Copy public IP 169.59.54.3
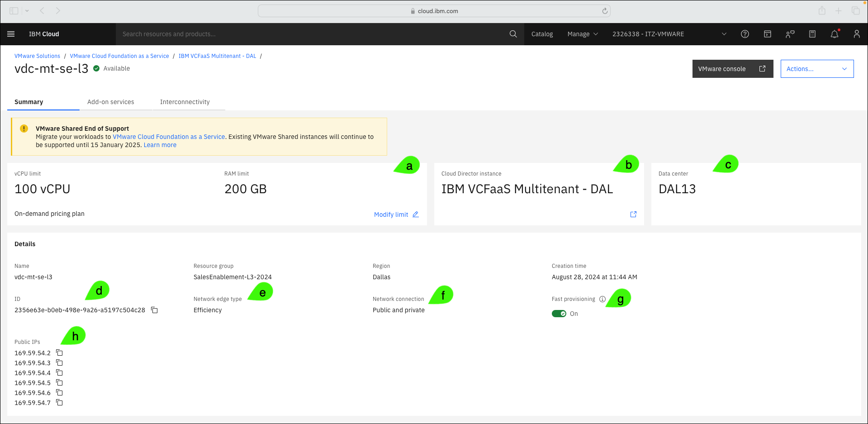This screenshot has width=868, height=424. (x=59, y=362)
